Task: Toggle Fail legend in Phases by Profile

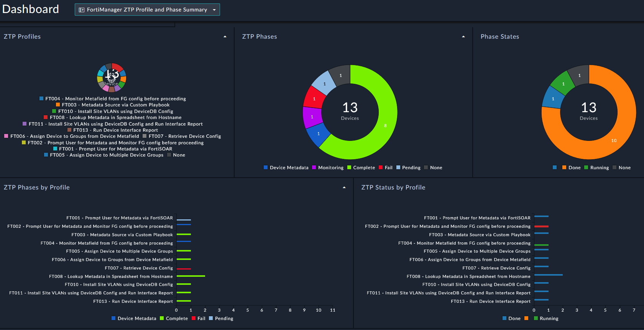Action: (x=199, y=319)
